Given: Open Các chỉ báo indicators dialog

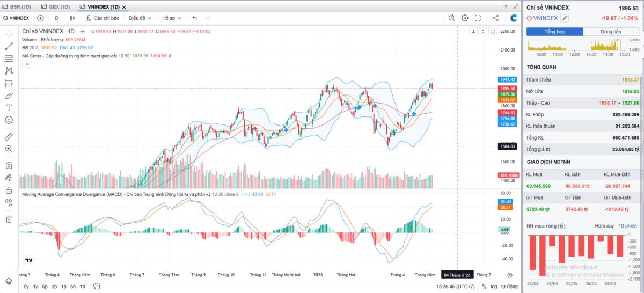Looking at the screenshot, I should coord(103,18).
